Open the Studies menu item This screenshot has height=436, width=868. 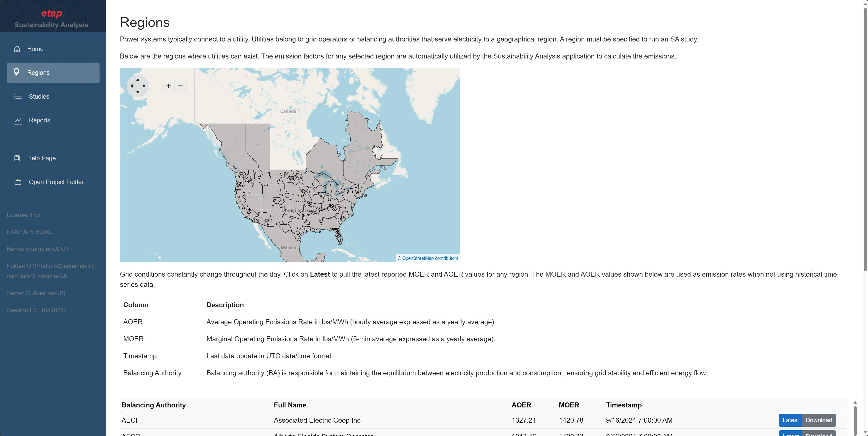coord(39,96)
